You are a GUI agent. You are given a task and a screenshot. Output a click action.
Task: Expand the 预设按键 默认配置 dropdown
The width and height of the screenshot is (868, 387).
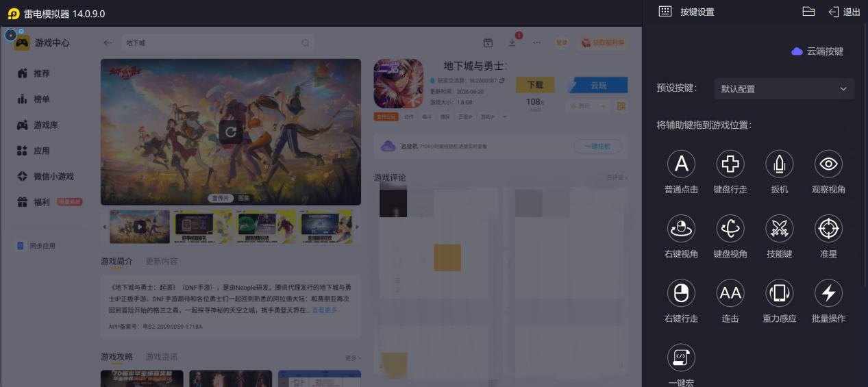pos(784,89)
